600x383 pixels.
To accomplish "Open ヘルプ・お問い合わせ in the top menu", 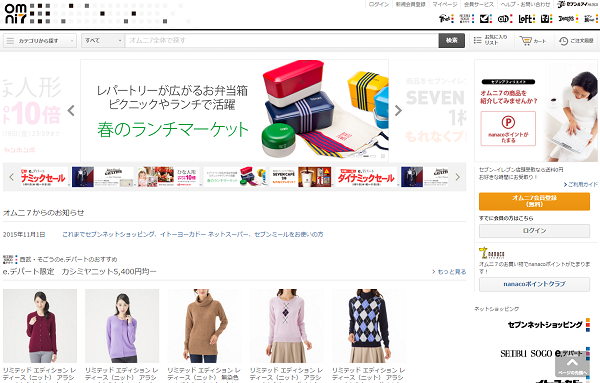I will [x=525, y=4].
